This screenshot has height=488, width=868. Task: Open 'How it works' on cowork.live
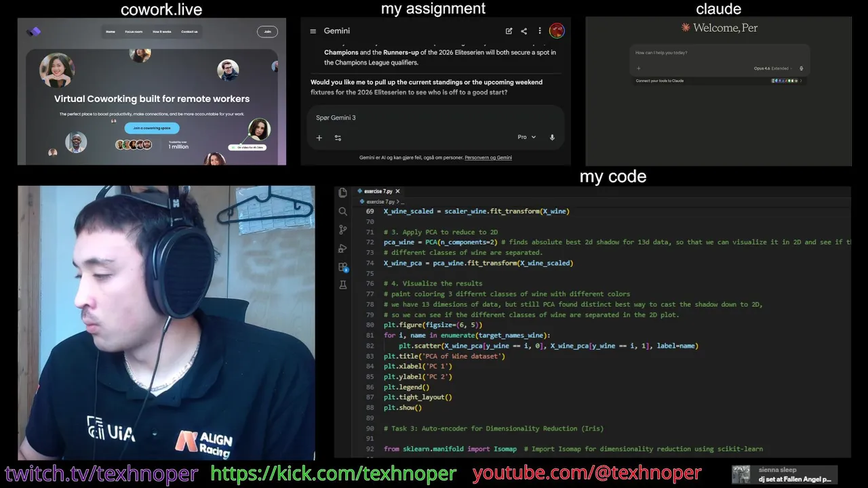coord(161,31)
